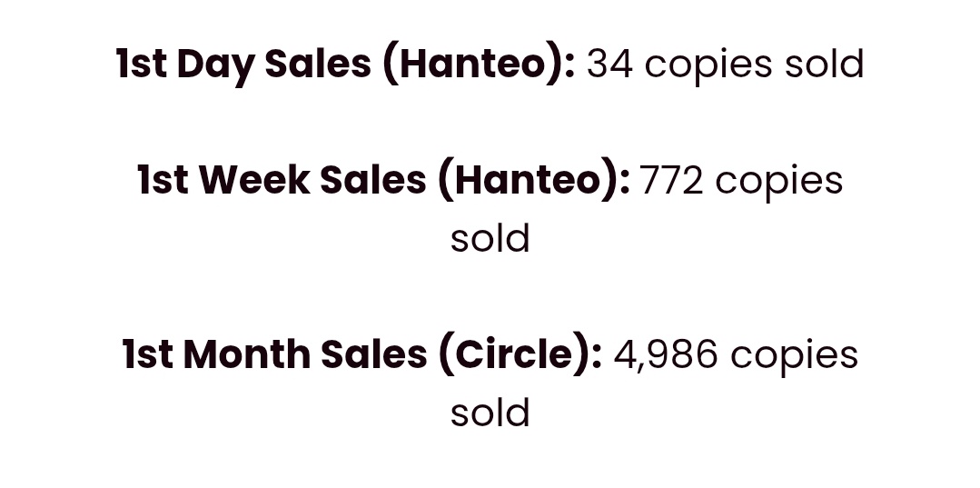Click the word "Circle" in parentheses
The height and width of the screenshot is (488, 980).
point(514,354)
